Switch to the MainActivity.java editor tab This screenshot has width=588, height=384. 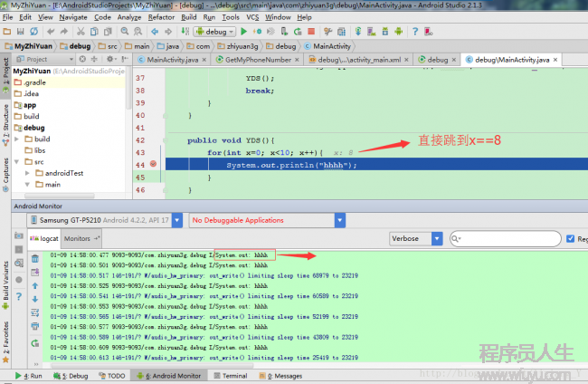172,60
